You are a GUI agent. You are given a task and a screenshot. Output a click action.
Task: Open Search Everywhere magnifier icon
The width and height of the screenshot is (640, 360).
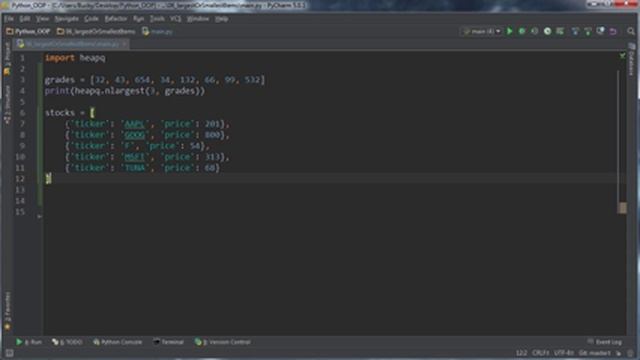(631, 31)
